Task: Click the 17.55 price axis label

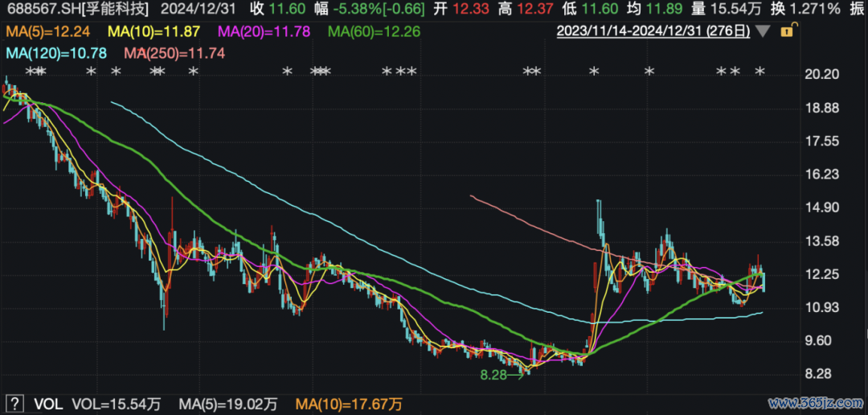Action: 823,142
